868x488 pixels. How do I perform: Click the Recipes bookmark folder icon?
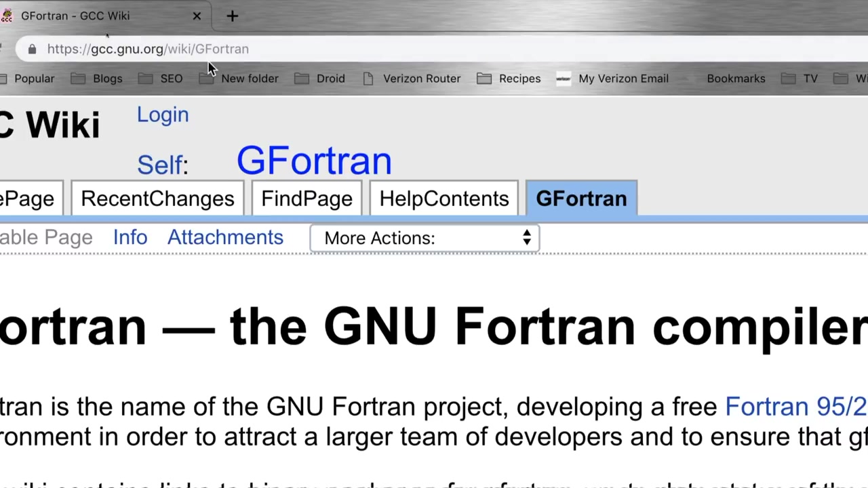click(x=484, y=78)
